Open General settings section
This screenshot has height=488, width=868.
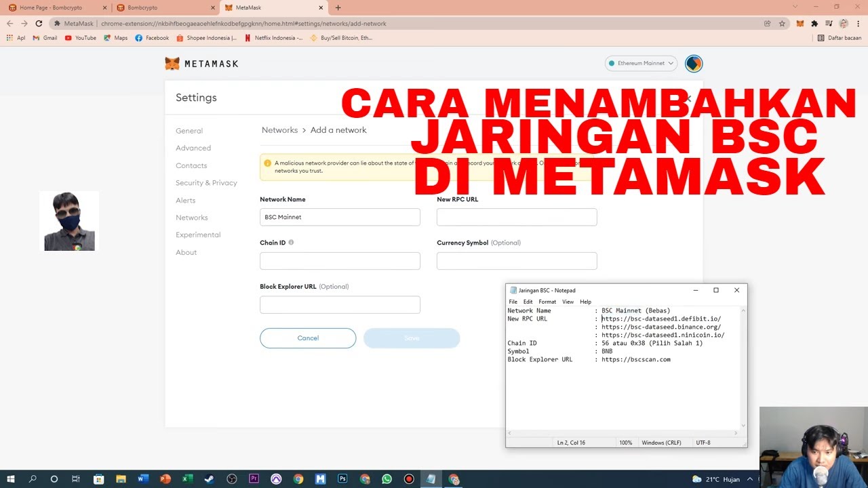(x=189, y=131)
